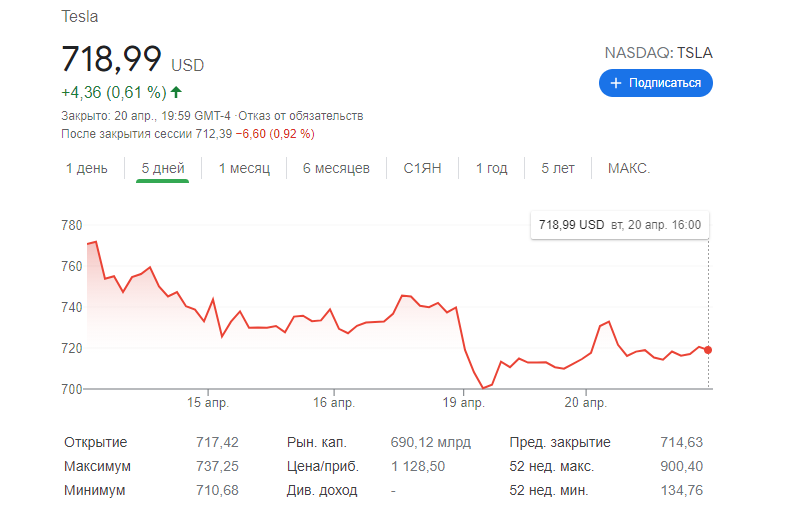Screen dimensions: 789x521
Task: Show the 5 лет chart
Action: click(558, 168)
